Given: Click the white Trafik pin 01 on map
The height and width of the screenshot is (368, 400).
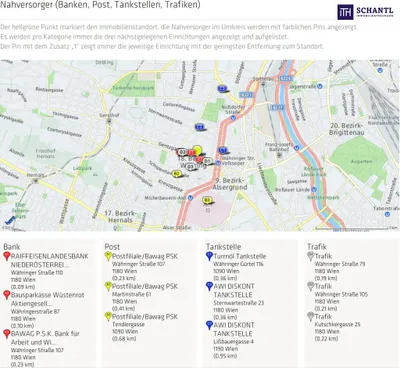Looking at the screenshot, I should coord(207,161).
